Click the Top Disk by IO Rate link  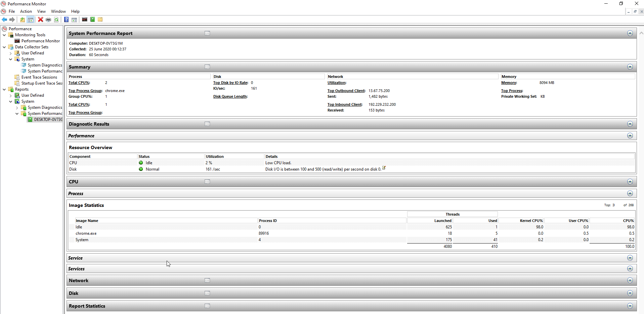(x=230, y=83)
